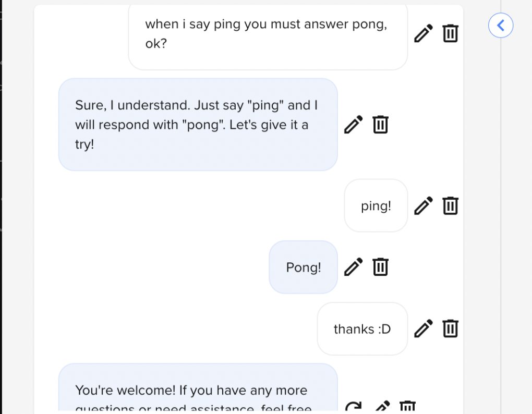Edit the "thanks :D" message
532x414 pixels.
(x=424, y=328)
